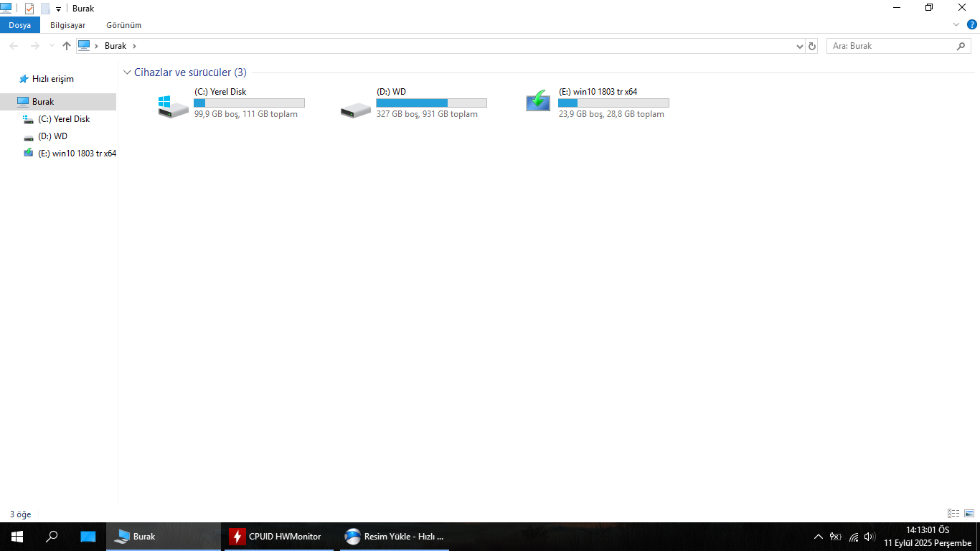The width and height of the screenshot is (980, 551).
Task: Click the (E:) win10 1803 tr x64 usage bar
Action: (x=613, y=103)
